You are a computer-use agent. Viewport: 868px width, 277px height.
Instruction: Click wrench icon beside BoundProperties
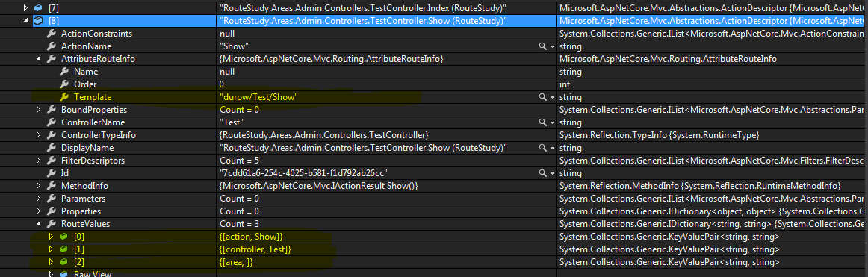[52, 110]
